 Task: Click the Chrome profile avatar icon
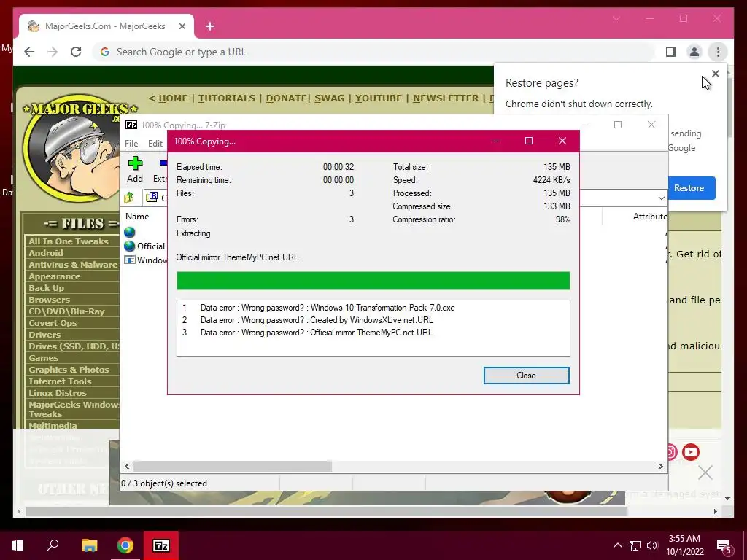[694, 52]
